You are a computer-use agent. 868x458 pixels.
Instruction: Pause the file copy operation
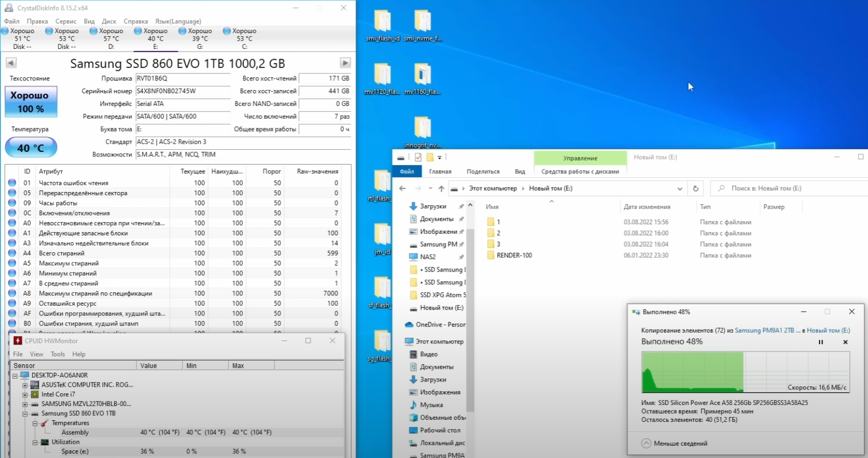click(821, 342)
